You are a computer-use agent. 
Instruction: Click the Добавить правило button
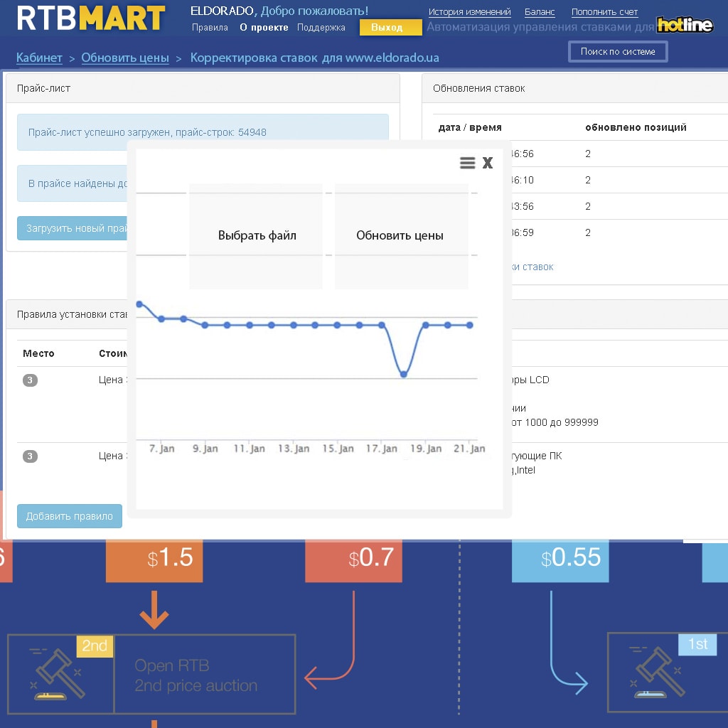tap(70, 516)
